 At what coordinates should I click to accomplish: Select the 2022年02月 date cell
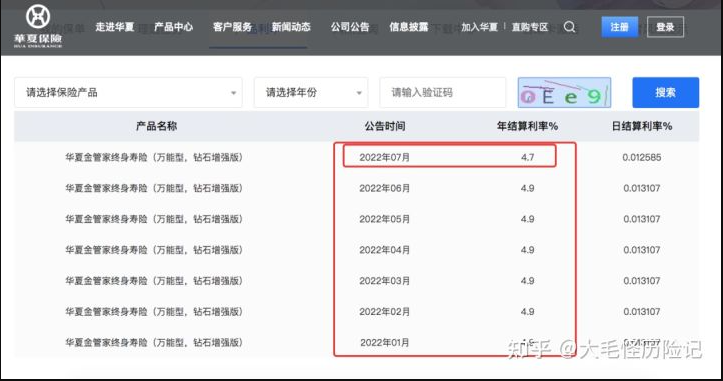point(385,312)
